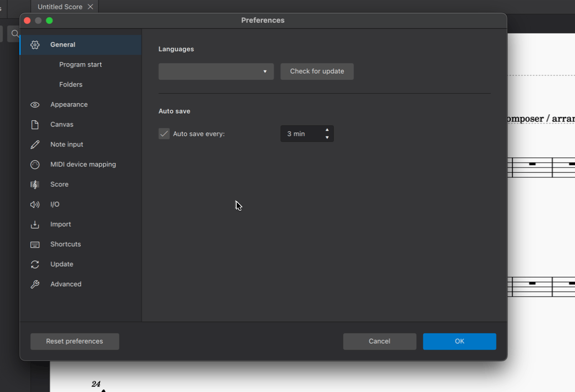Open Import settings via download icon
The width and height of the screenshot is (575, 392).
point(34,224)
